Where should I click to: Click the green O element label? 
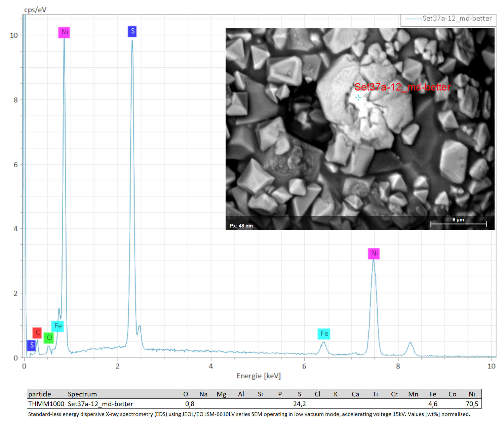(x=49, y=338)
